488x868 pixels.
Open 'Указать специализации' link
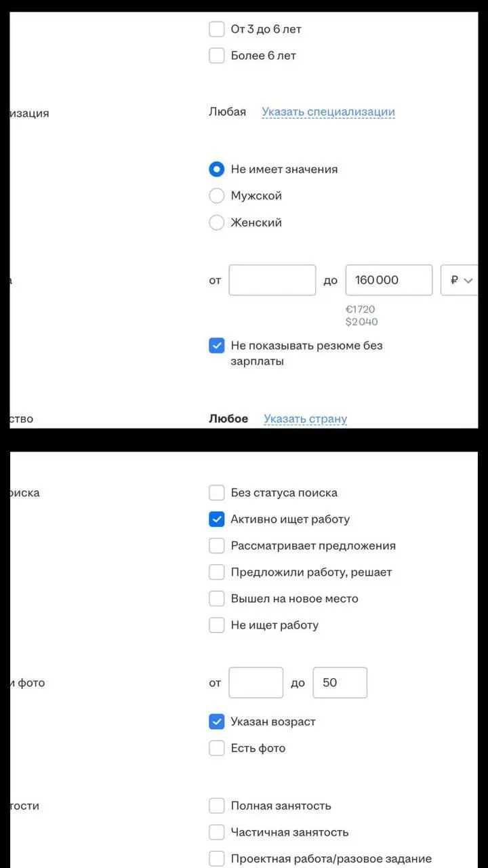[328, 112]
